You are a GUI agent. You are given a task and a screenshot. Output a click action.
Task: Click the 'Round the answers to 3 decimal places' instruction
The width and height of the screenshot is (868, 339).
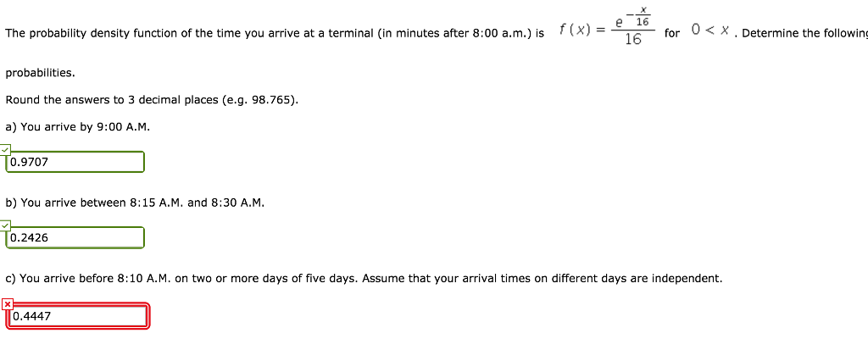tap(110, 100)
